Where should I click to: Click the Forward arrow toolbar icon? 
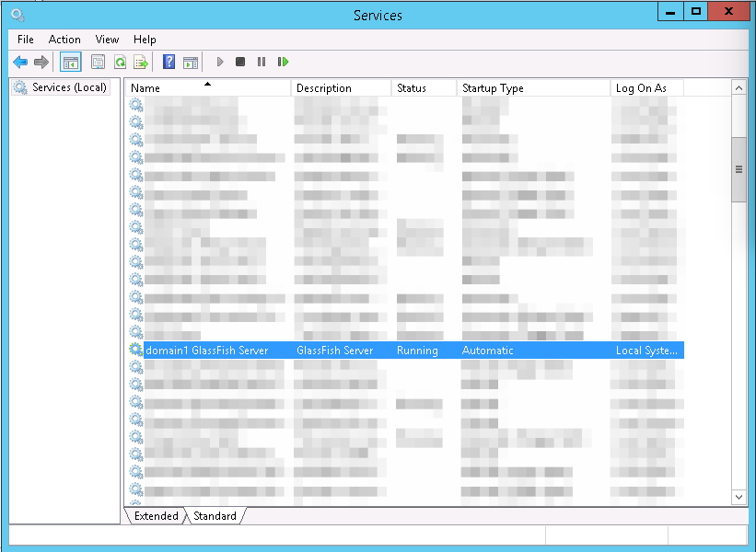41,62
